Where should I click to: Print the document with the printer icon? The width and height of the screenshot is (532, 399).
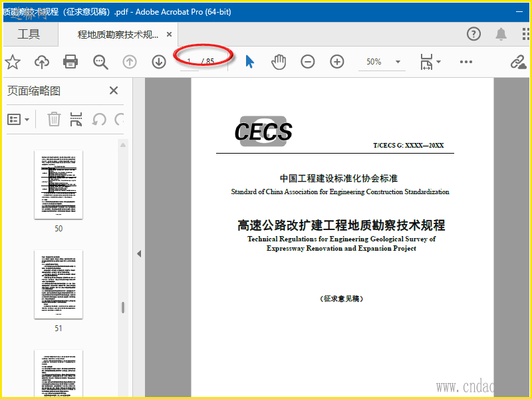coord(70,62)
